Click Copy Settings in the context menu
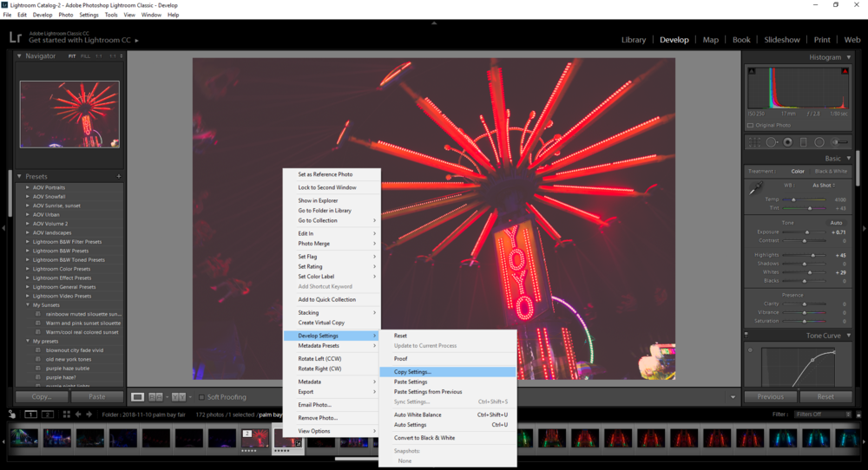This screenshot has height=470, width=868. pos(412,372)
